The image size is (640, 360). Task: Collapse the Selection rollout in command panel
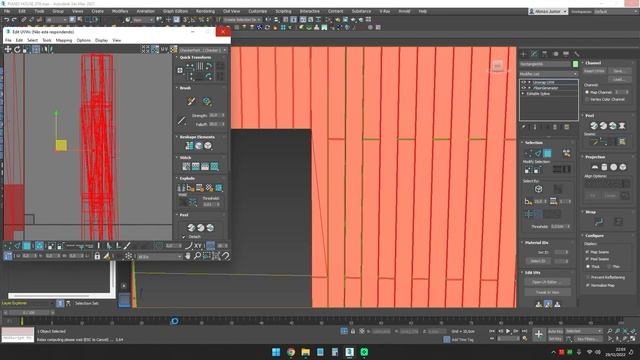pos(533,142)
